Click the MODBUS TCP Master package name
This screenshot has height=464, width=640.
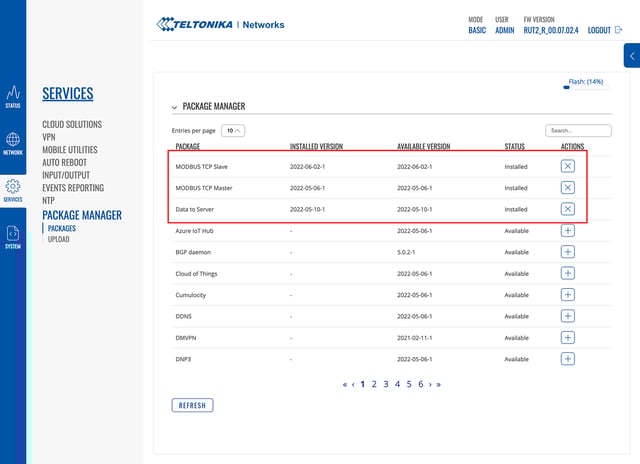click(204, 188)
